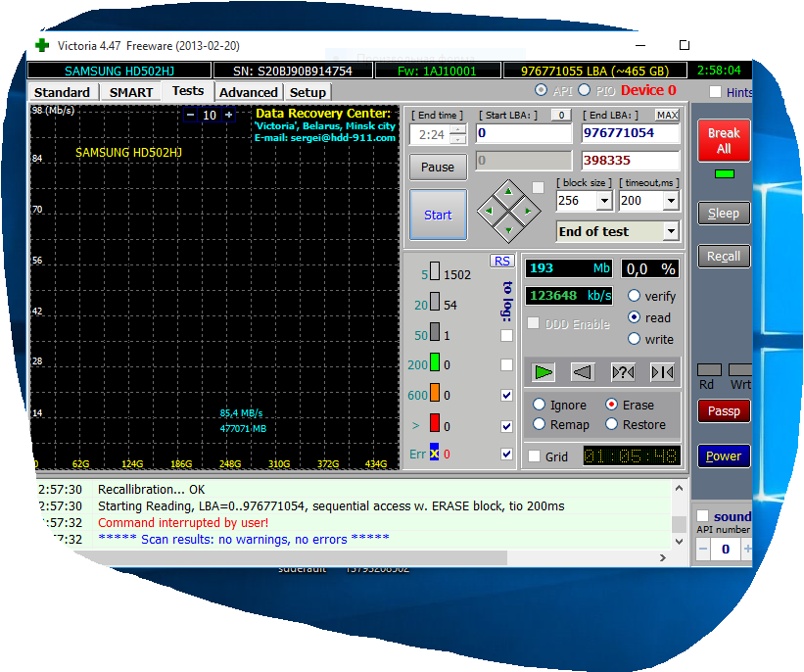Click the minus icon above the graph
This screenshot has width=804, height=672.
pyautogui.click(x=190, y=115)
